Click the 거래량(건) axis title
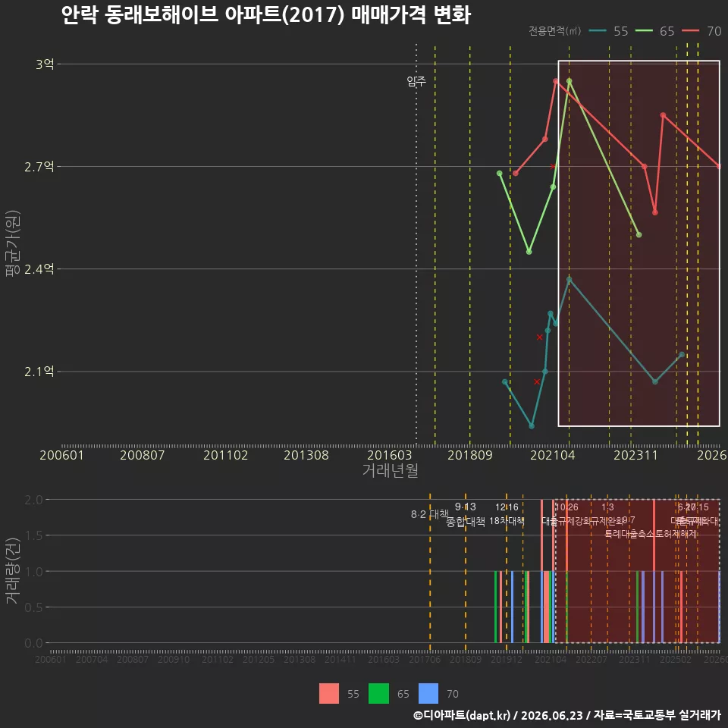Viewport: 728px width, 728px height. (13, 571)
